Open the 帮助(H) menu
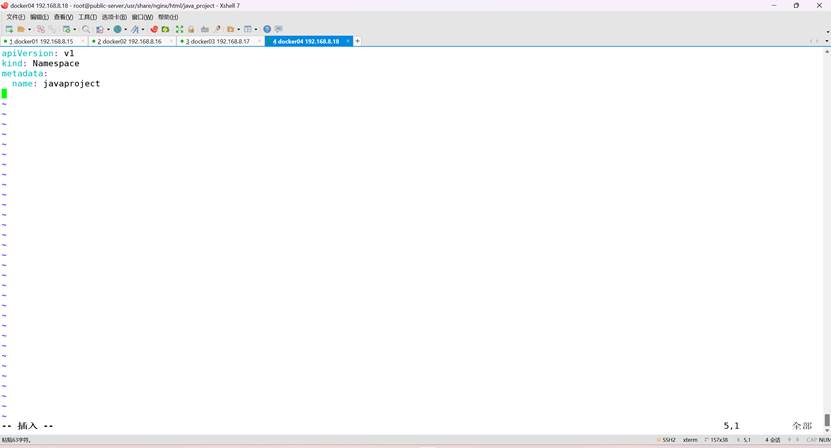The image size is (831, 448). point(168,17)
